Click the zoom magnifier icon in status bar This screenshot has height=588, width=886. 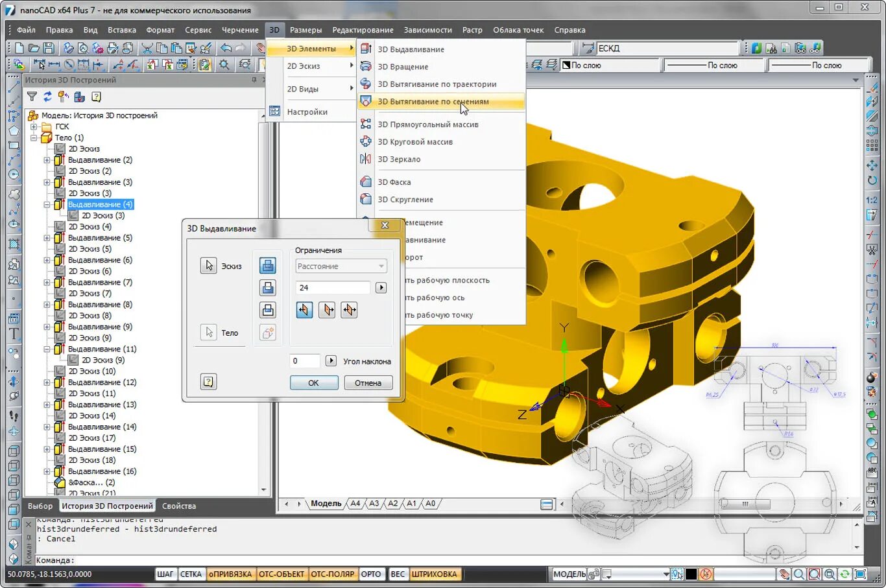coord(799,574)
